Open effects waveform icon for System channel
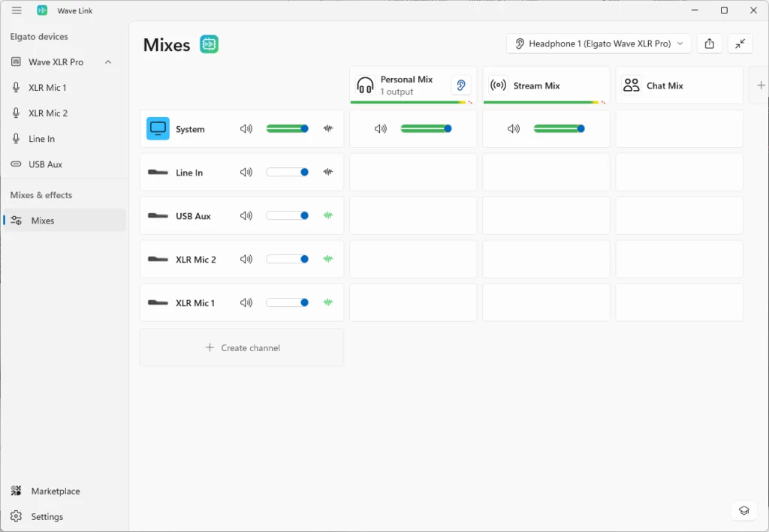Image resolution: width=769 pixels, height=532 pixels. click(x=328, y=129)
